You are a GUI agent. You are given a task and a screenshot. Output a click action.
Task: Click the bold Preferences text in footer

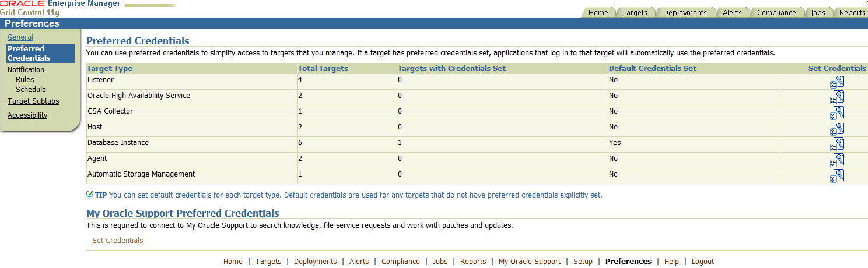[628, 262]
